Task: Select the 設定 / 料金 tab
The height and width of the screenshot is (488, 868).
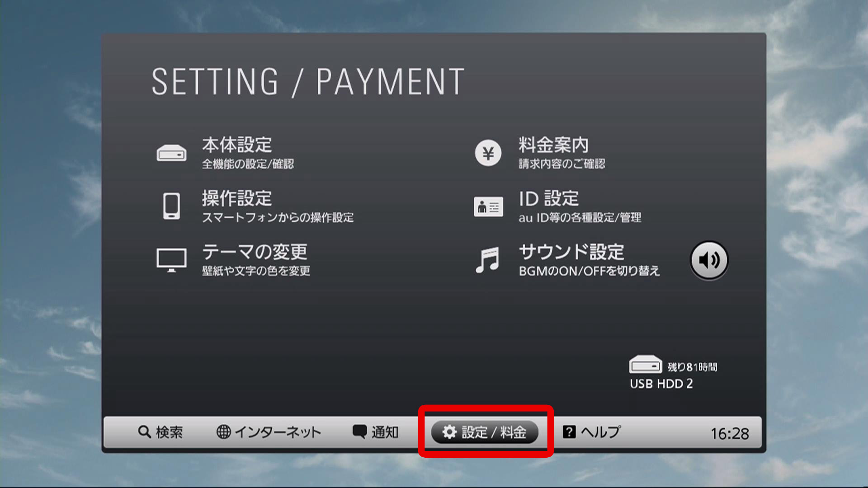Action: coord(485,432)
